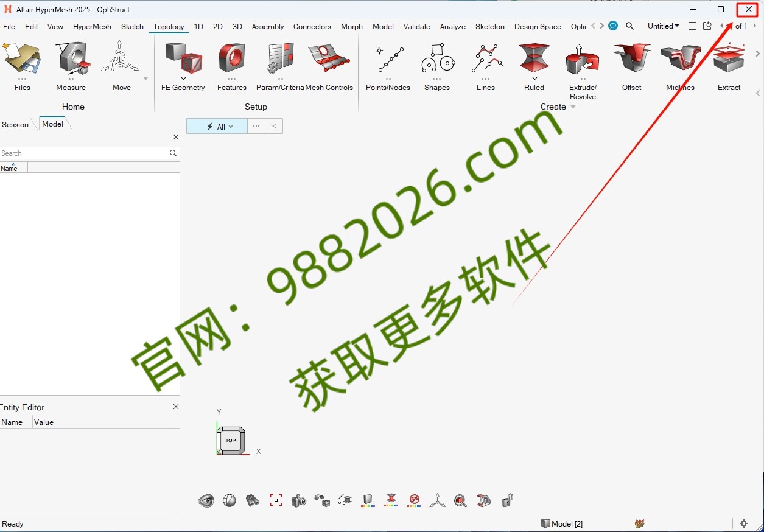Click the Features tool icon
764x532 pixels.
[231, 58]
